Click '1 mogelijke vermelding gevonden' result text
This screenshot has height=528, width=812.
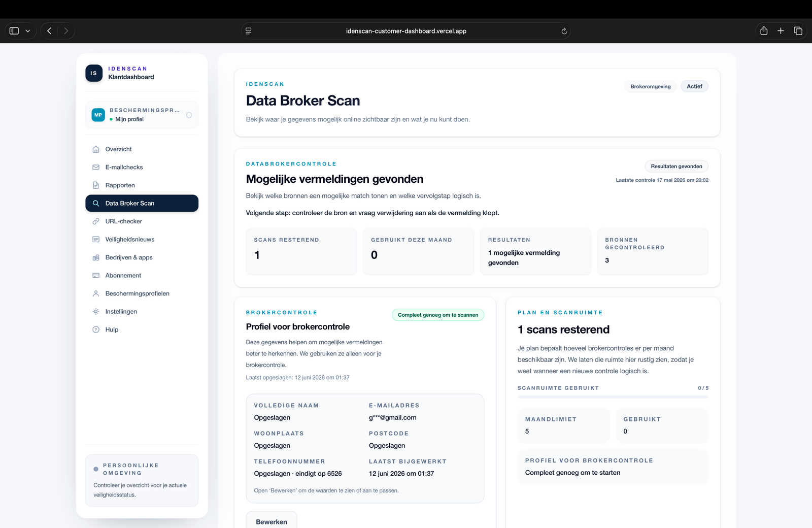[x=524, y=258]
